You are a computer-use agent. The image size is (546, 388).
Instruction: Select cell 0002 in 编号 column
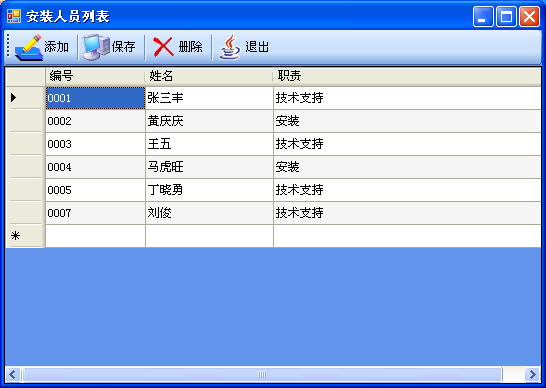95,121
